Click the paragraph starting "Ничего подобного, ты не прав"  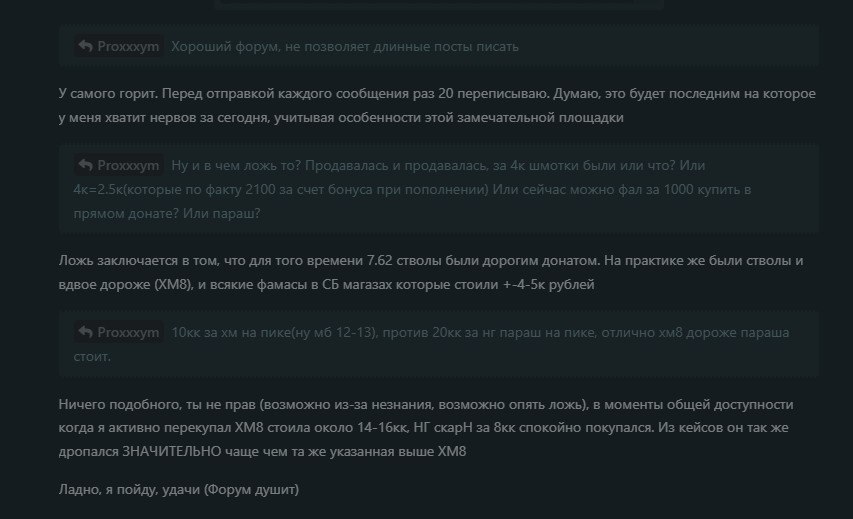click(426, 428)
